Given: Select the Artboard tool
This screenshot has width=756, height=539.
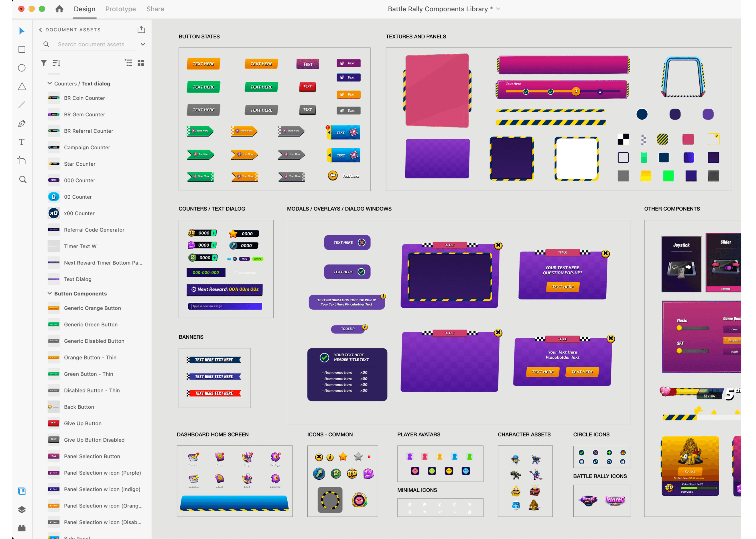Looking at the screenshot, I should tap(22, 161).
